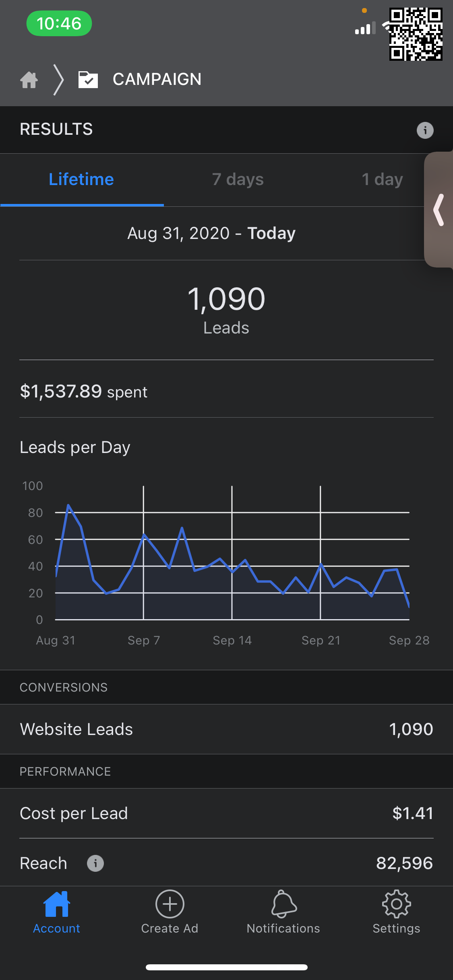The image size is (453, 980).
Task: Switch to the 7 days tab
Action: pyautogui.click(x=238, y=179)
